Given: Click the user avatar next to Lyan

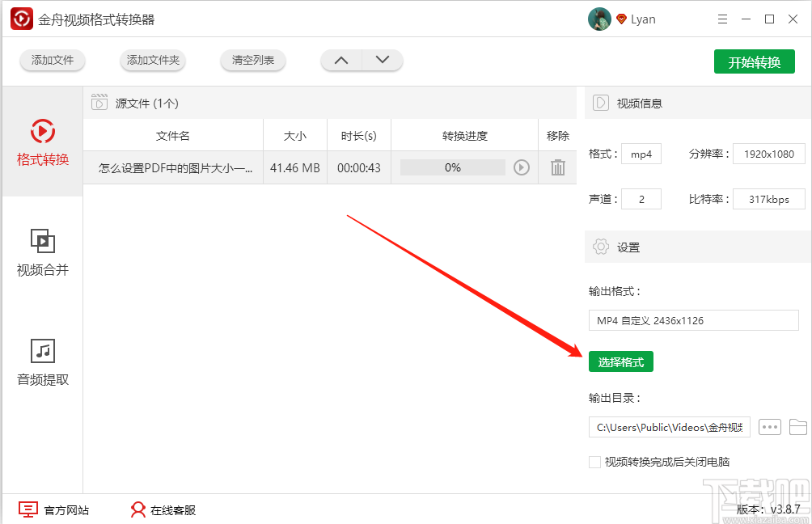Looking at the screenshot, I should coord(599,19).
